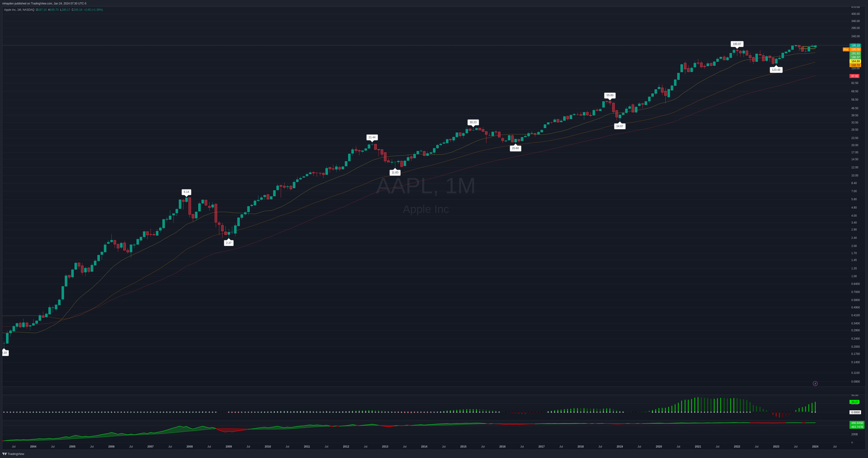Click the 400.00 price scale label

tap(855, 14)
